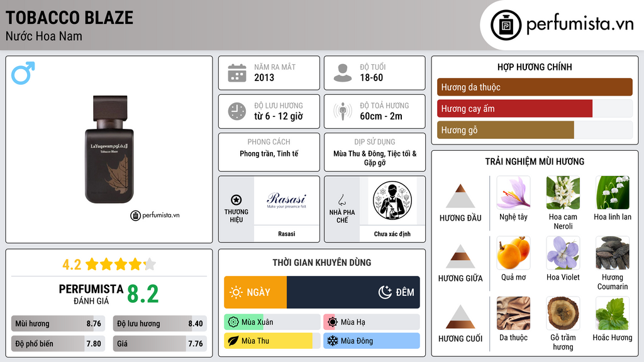
Task: Click the Tobacco Blaze bottle image
Action: click(x=109, y=149)
